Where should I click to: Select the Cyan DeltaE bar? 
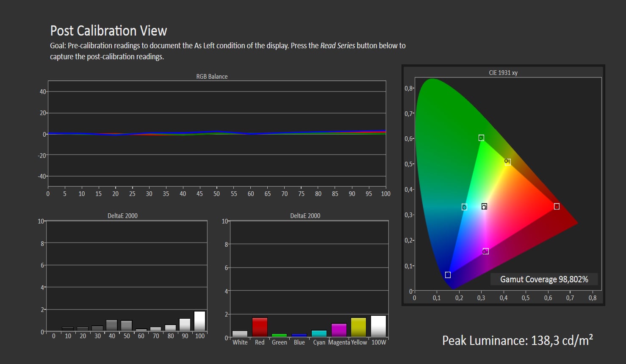[x=319, y=334]
